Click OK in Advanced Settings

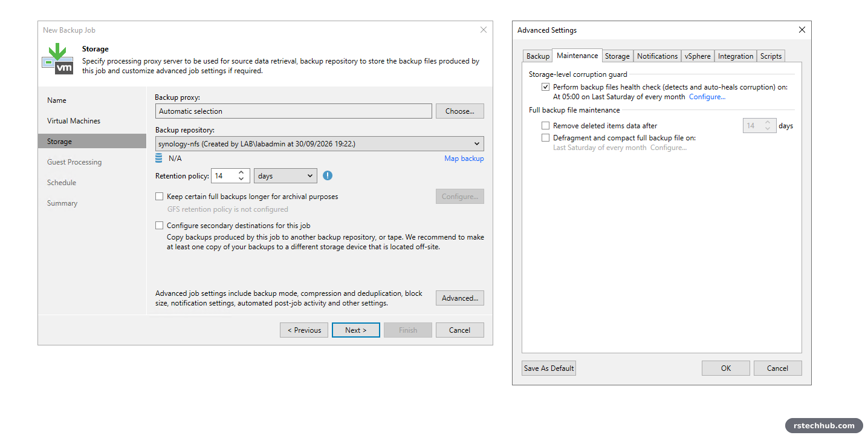[x=726, y=368]
